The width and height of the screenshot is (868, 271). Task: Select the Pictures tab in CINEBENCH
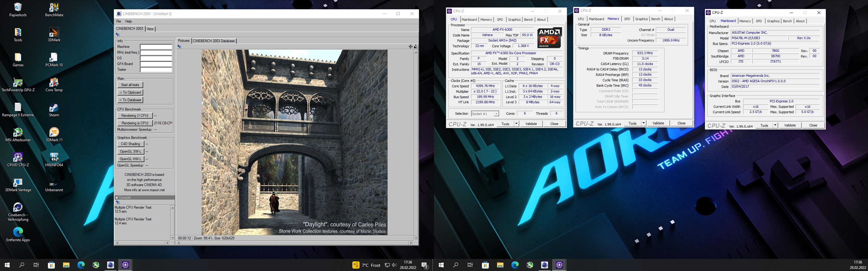[184, 41]
